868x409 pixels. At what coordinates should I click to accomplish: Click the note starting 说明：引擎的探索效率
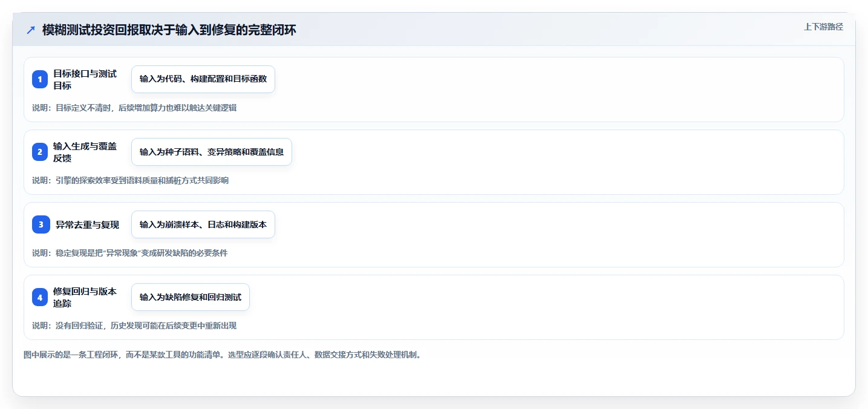click(131, 180)
